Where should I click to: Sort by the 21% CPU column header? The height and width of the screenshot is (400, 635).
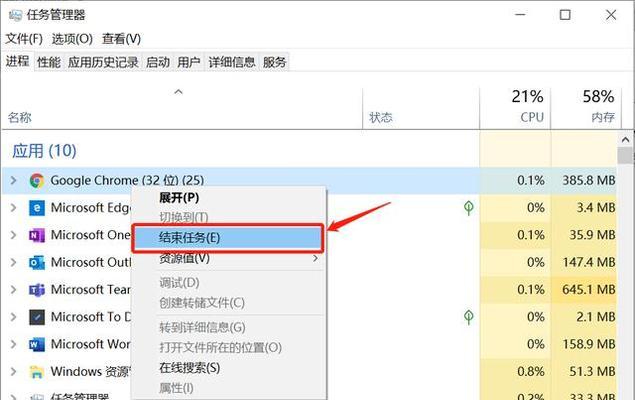515,109
